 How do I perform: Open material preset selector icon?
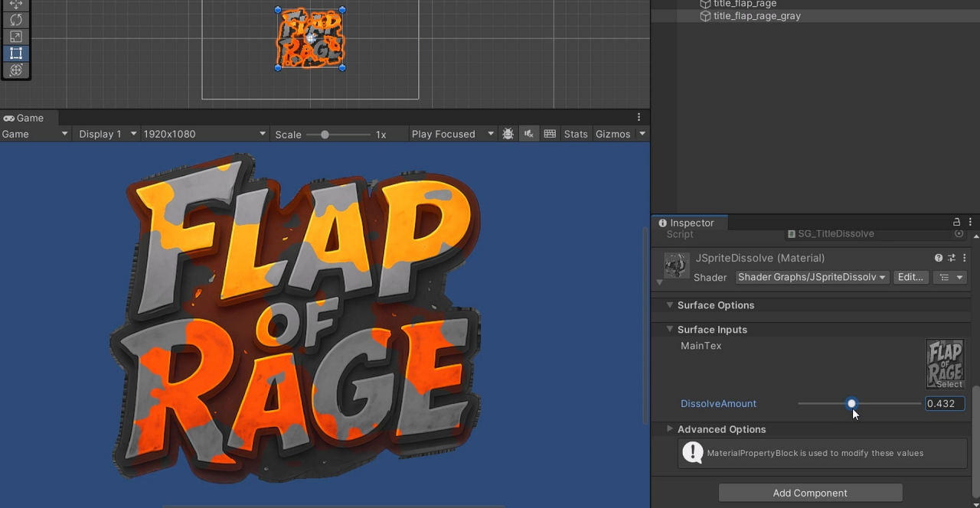click(952, 259)
